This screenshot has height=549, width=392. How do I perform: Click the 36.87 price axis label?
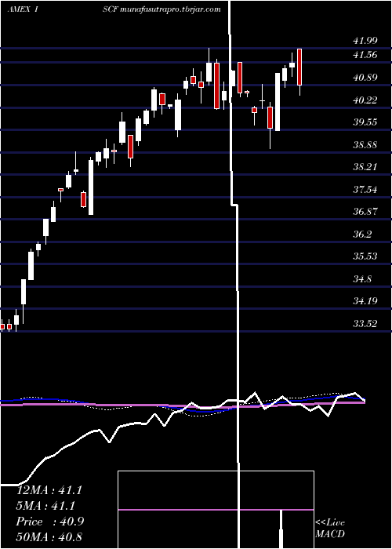click(365, 212)
